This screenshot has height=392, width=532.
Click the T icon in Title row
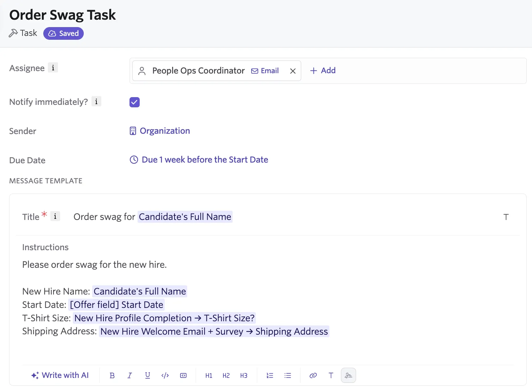506,217
